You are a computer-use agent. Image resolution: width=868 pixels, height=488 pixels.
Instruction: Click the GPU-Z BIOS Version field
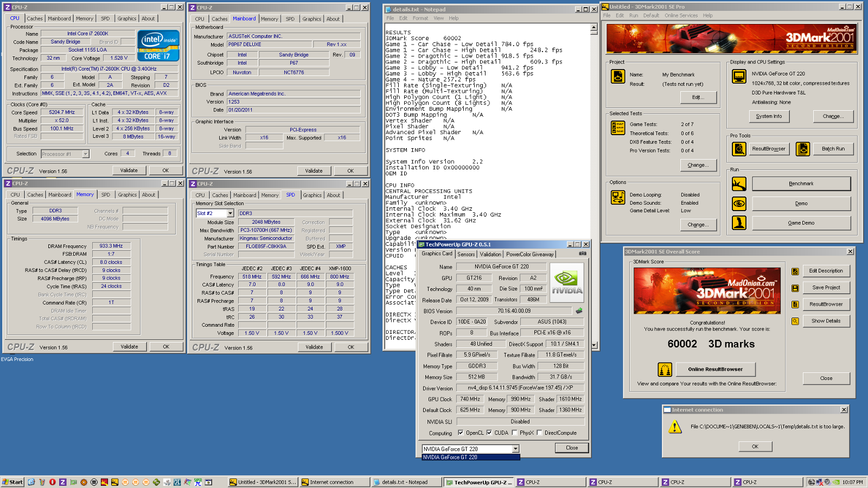[x=514, y=311]
